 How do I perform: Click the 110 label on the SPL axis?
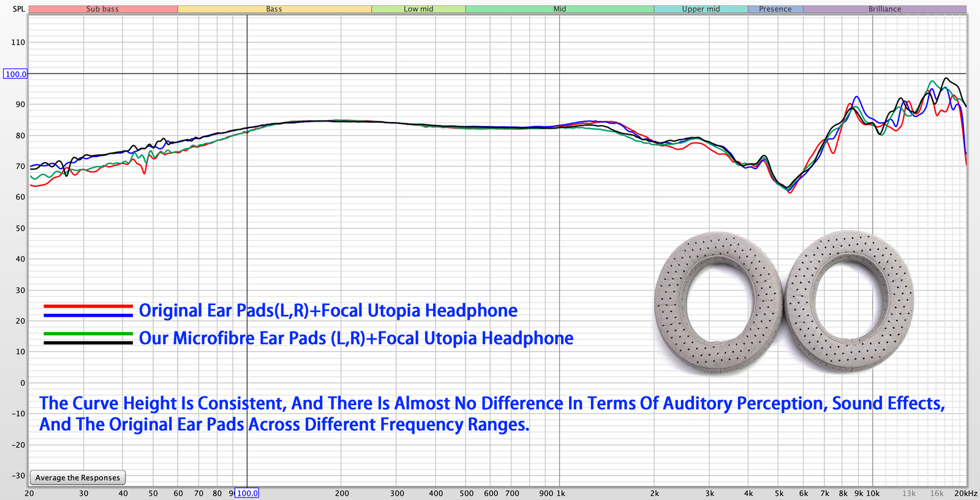[18, 42]
